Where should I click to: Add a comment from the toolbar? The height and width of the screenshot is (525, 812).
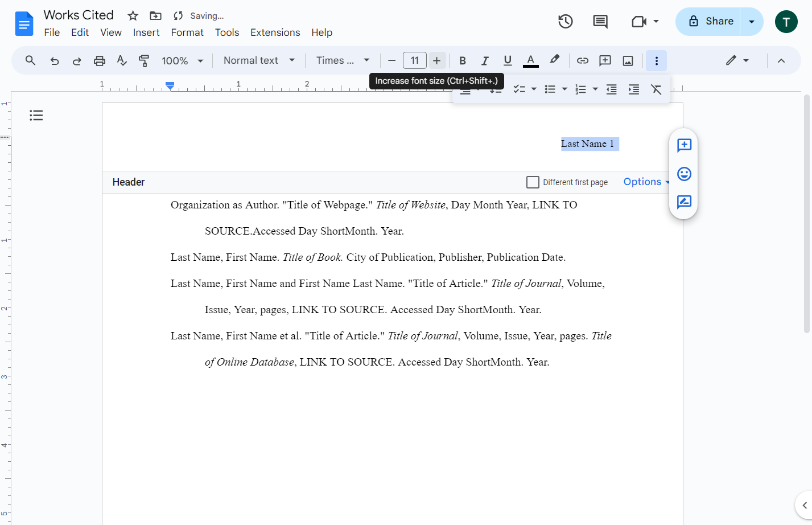[605, 60]
